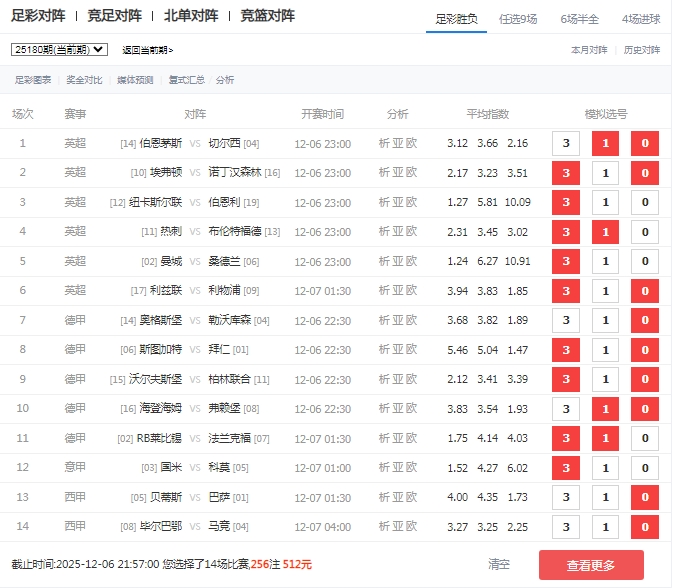674x588 pixels.
Task: Click 清空 to clear all selections
Action: [x=499, y=564]
